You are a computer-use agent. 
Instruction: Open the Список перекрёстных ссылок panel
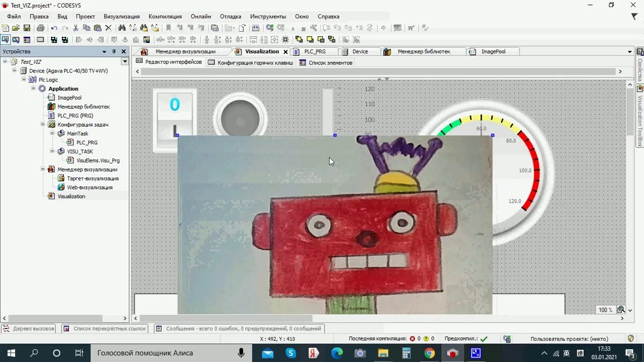[105, 328]
